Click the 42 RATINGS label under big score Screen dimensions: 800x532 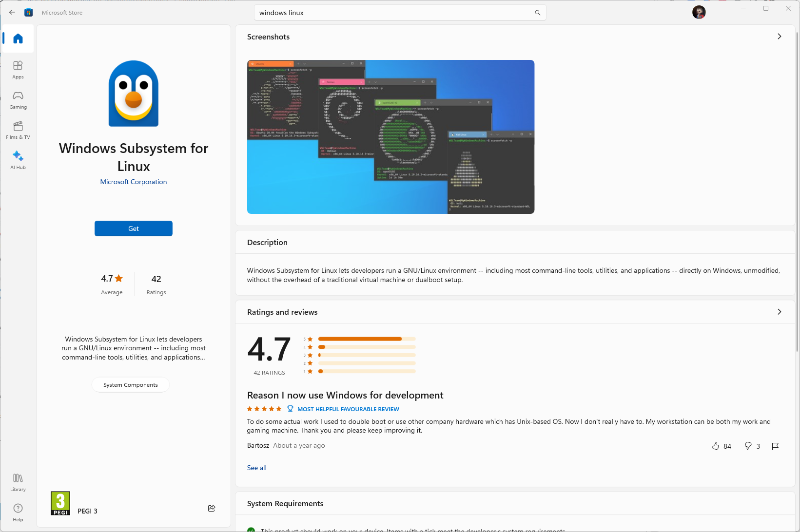pos(269,373)
